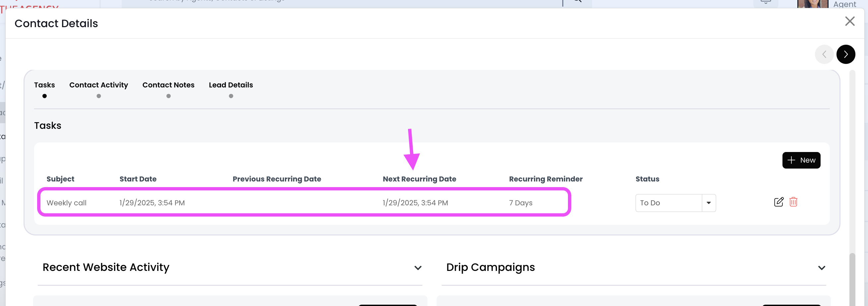Click the Subject column header
This screenshot has height=306, width=868.
pyautogui.click(x=60, y=179)
